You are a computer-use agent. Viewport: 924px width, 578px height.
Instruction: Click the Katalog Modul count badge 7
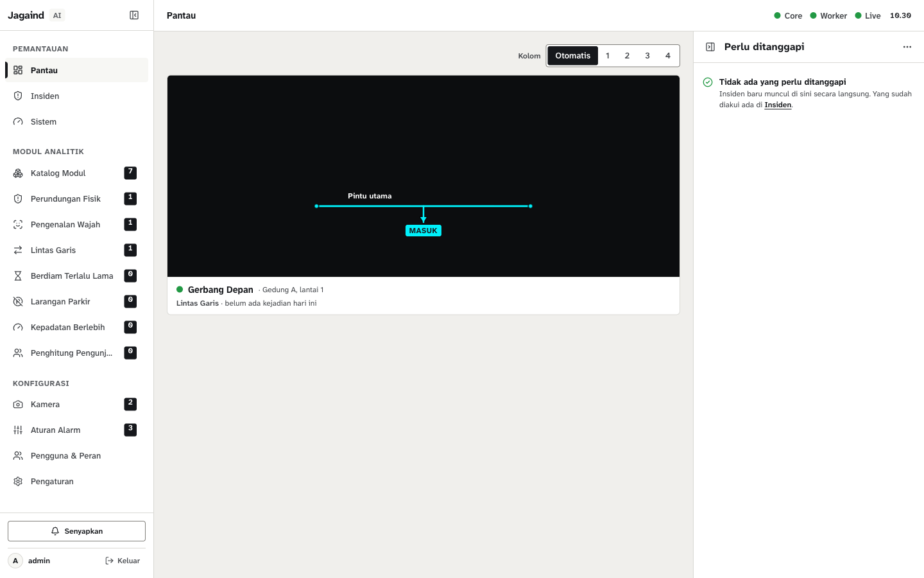[x=130, y=173]
